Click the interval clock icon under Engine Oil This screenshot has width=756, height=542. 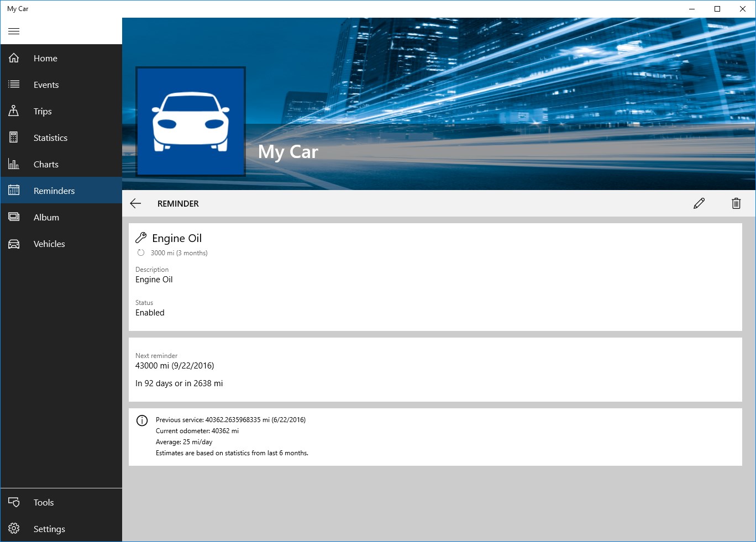pos(141,252)
